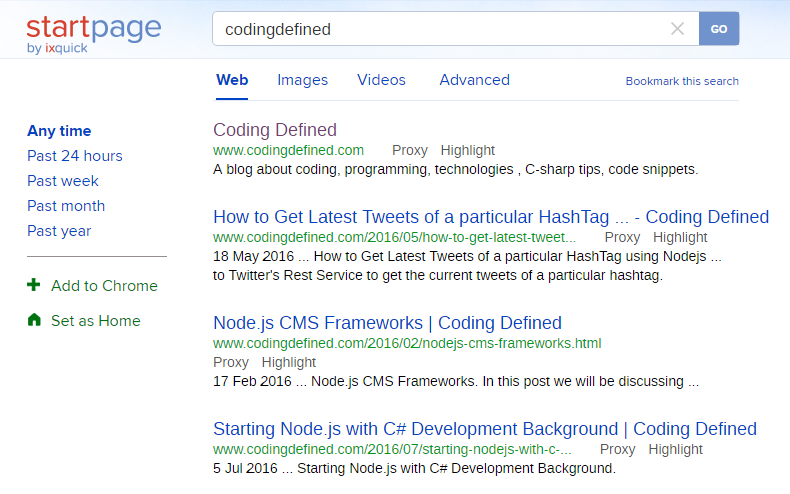Click the nodejs-cms-frameworks.html URL
This screenshot has width=790, height=494.
[407, 343]
